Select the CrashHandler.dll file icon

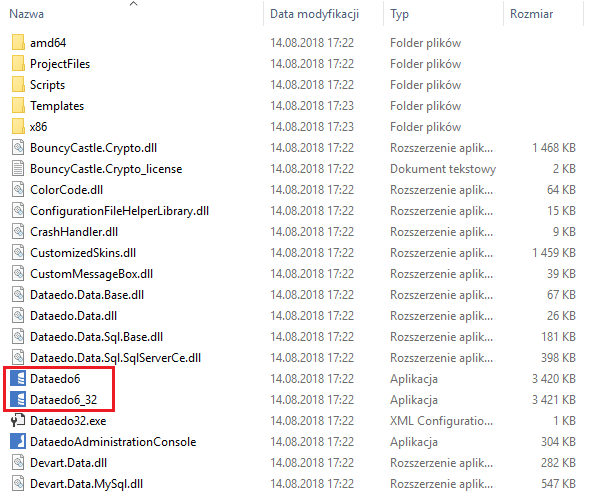pyautogui.click(x=18, y=232)
